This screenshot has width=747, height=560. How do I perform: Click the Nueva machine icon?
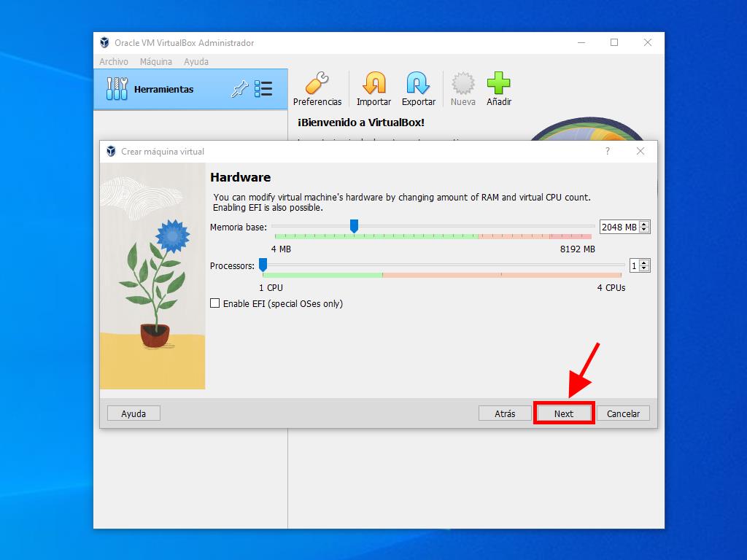462,84
